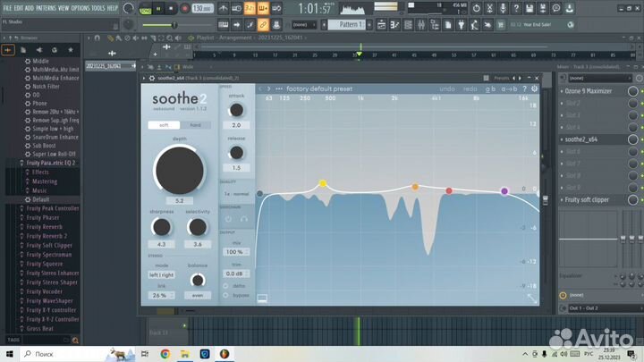Open the Pattern 1 selector dropdown
Screen dimensions: 644x362
click(350, 25)
